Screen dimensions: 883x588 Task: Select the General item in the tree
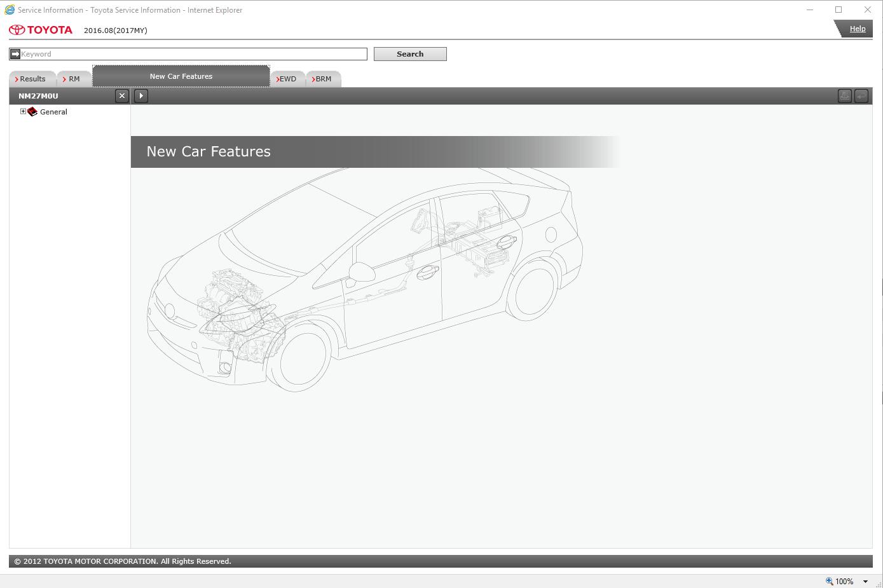tap(53, 112)
